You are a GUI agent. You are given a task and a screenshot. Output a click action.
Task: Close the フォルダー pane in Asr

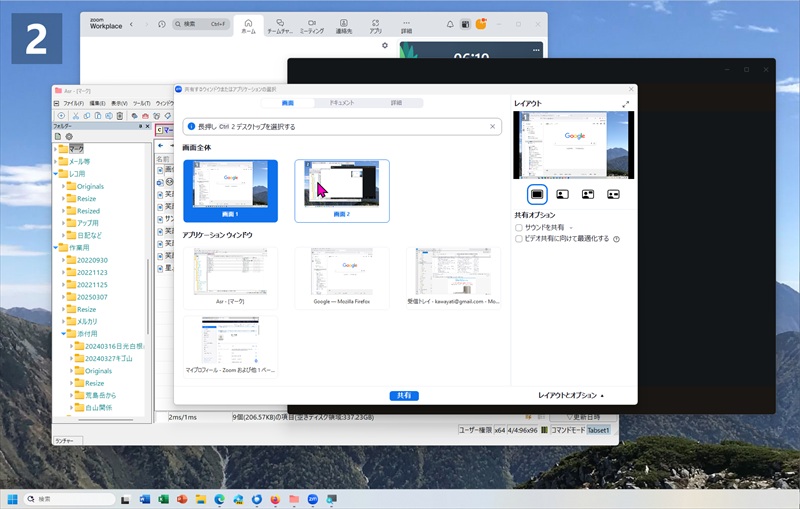[147, 126]
